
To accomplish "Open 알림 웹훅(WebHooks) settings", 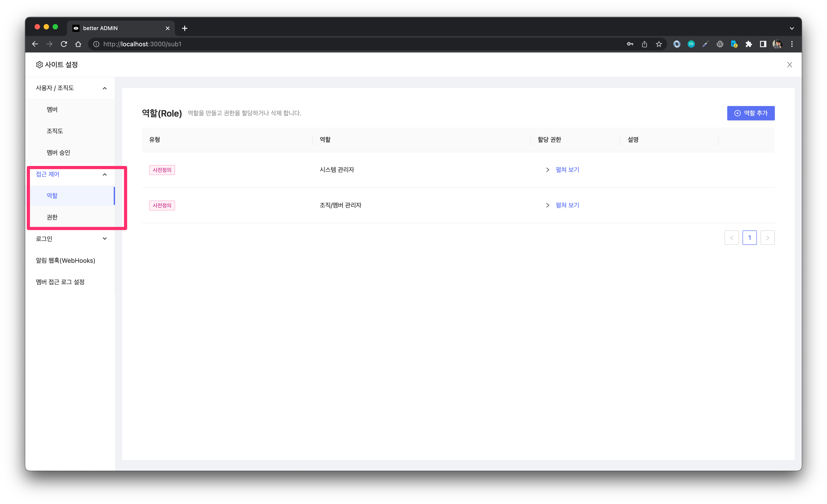I will (65, 261).
